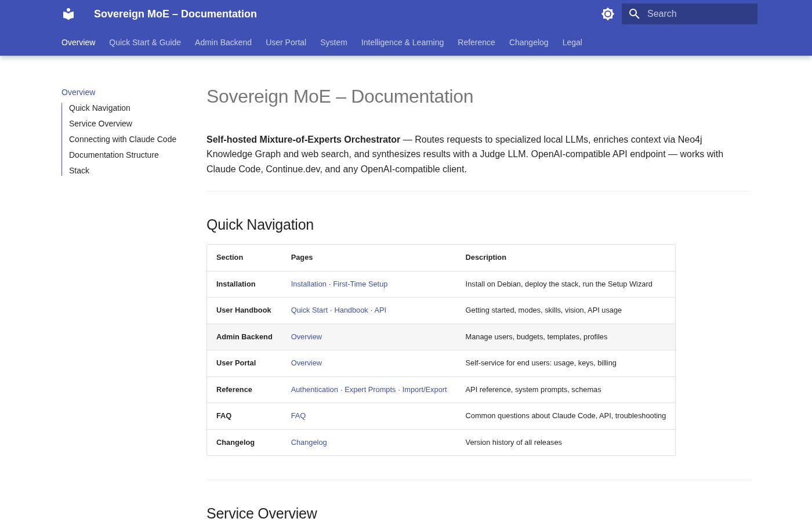The image size is (812, 522).
Task: Click the Sovereign MoE book logo icon
Action: point(68,14)
